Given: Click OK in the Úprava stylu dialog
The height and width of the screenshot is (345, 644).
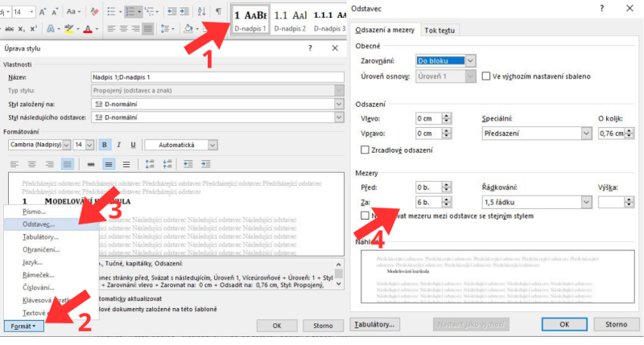Looking at the screenshot, I should 277,326.
